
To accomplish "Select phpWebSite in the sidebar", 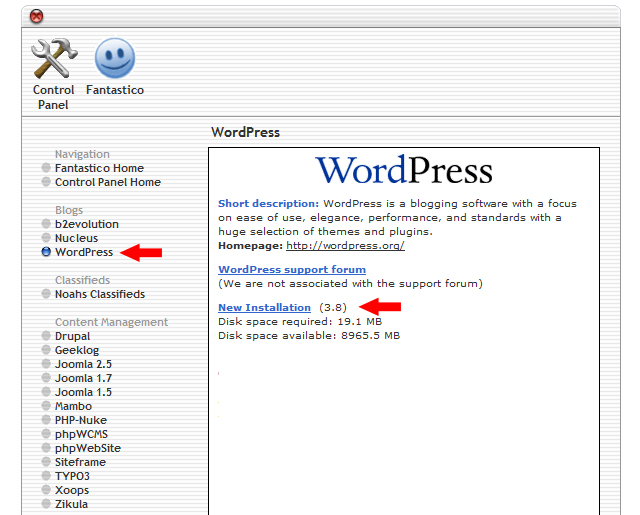I will (x=88, y=448).
